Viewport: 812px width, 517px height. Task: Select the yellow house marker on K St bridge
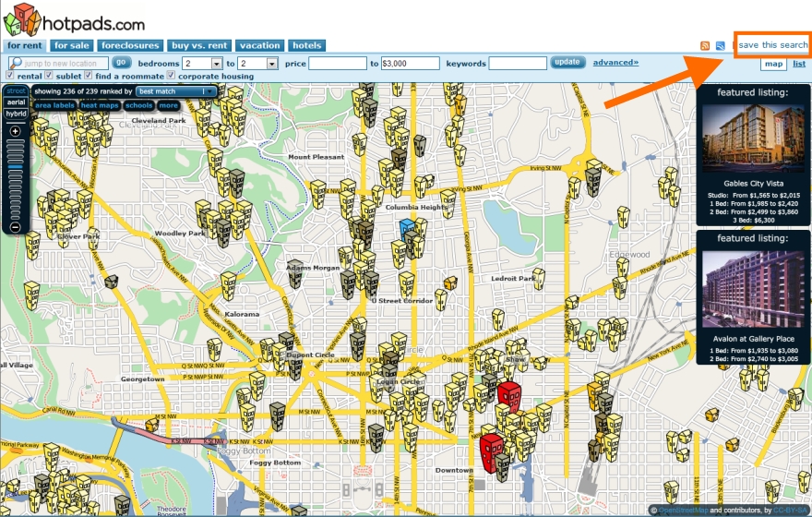(x=151, y=426)
